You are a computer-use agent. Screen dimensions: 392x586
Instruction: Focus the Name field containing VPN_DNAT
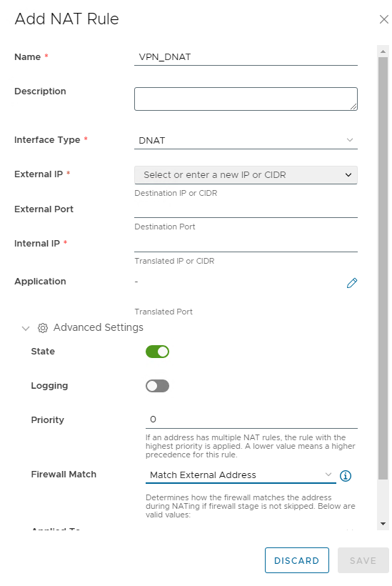(x=246, y=57)
